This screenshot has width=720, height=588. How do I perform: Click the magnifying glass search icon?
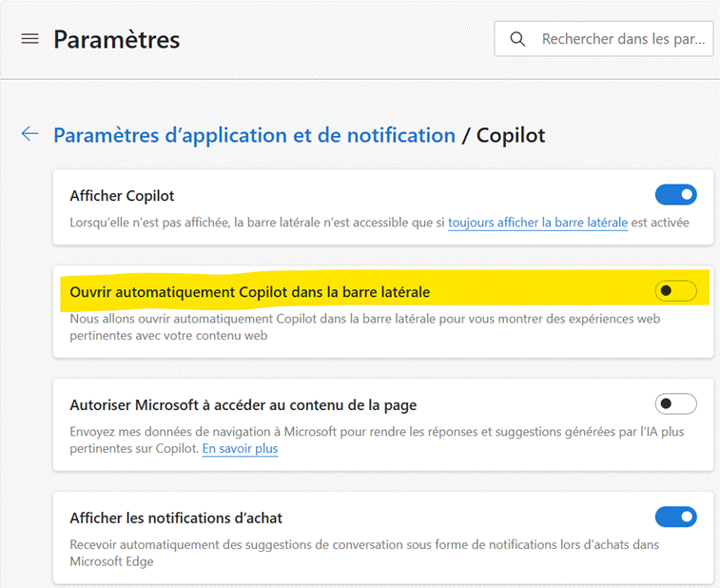coord(517,39)
